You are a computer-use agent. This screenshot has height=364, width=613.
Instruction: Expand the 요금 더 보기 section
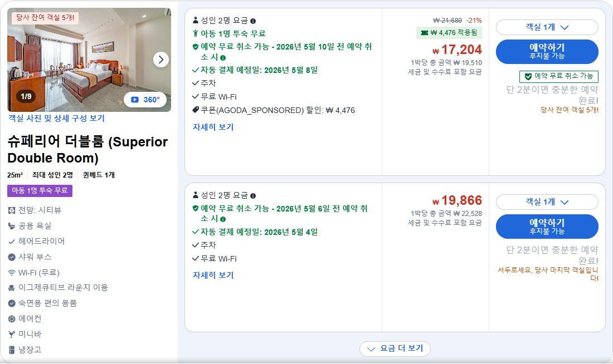[x=395, y=349]
